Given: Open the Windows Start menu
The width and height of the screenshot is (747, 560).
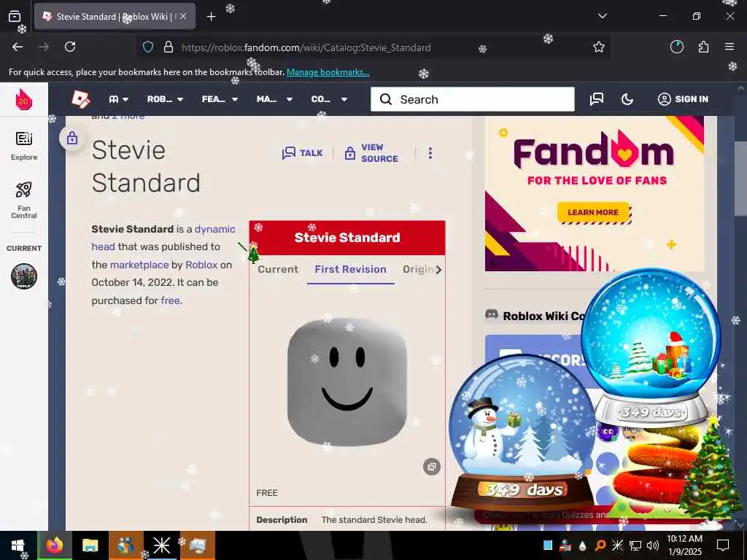Looking at the screenshot, I should [18, 545].
